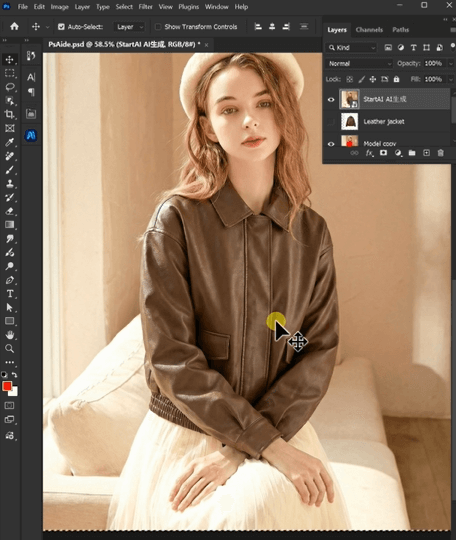Viewport: 456px width, 540px height.
Task: Open Move tool preset picker arrow
Action: [x=48, y=27]
